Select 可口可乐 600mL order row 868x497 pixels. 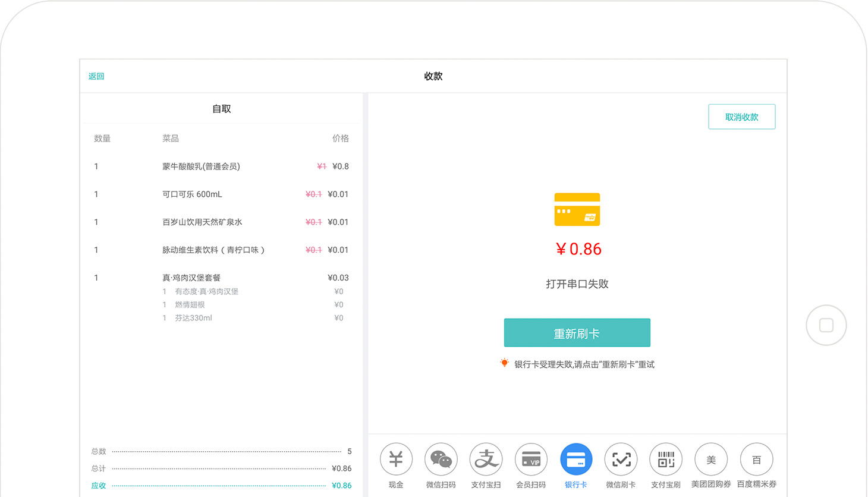222,194
